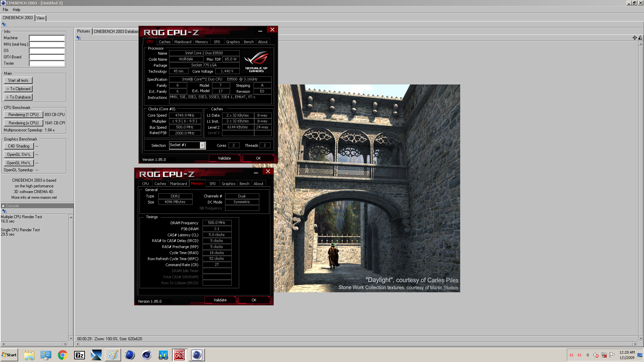The height and width of the screenshot is (362, 644).
Task: Click the triangle icon in the picture viewer's top-right corner
Action: (640, 38)
